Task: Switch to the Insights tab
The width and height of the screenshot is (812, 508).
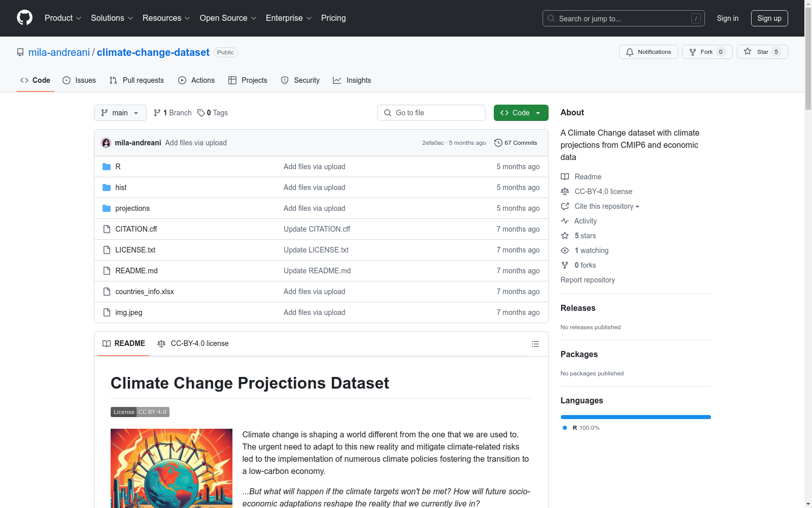Action: click(x=352, y=80)
